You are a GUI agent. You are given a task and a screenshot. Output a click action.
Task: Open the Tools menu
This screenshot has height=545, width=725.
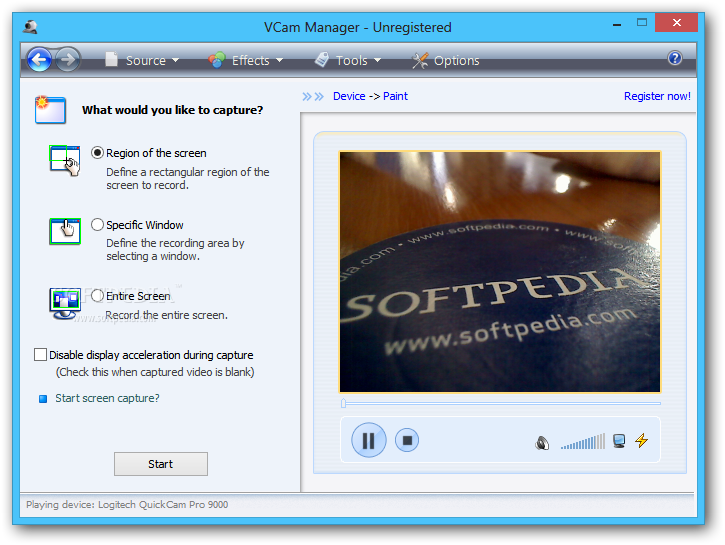click(348, 60)
